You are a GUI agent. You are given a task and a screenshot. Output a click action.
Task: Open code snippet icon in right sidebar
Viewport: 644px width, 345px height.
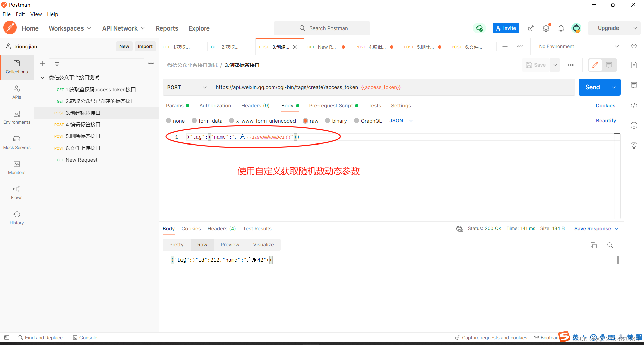pyautogui.click(x=634, y=105)
